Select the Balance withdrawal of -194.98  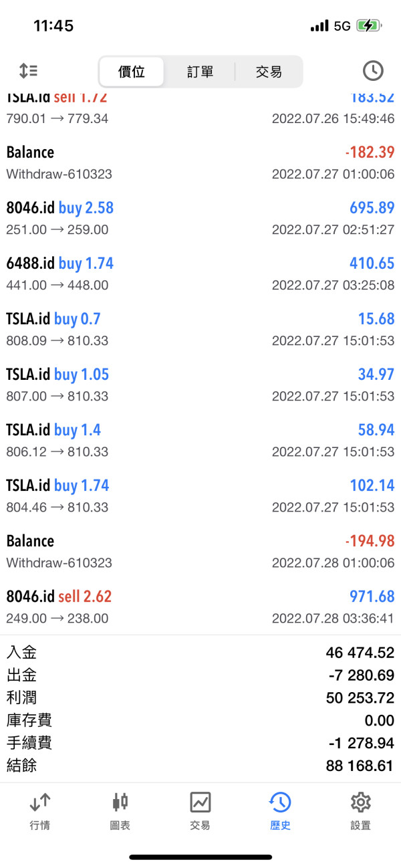pyautogui.click(x=200, y=551)
